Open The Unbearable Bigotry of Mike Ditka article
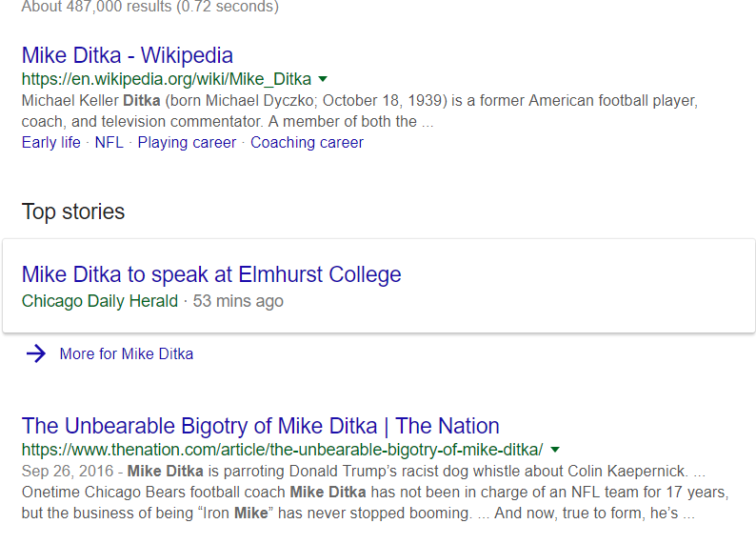 260,426
